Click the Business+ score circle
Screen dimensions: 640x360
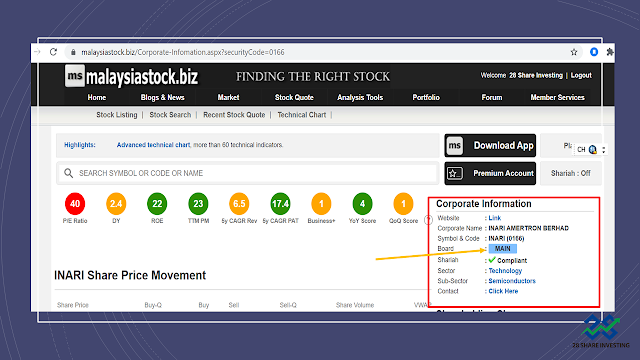[321, 204]
